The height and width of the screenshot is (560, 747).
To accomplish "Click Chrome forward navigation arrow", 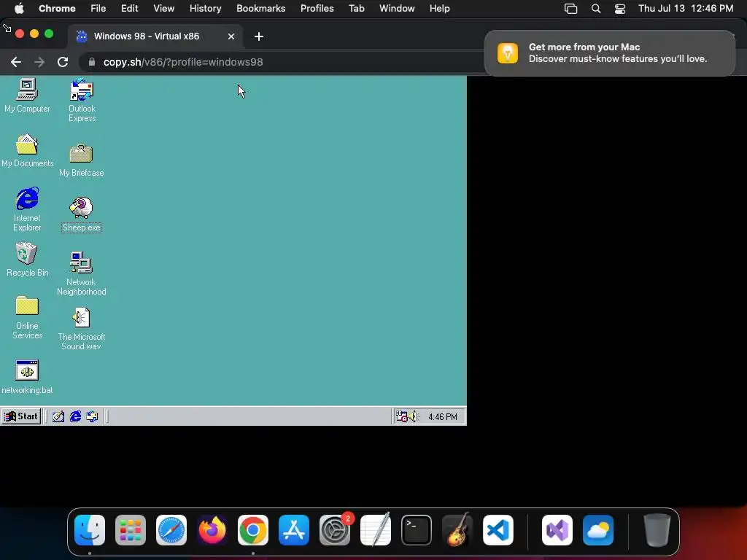I will (x=39, y=62).
